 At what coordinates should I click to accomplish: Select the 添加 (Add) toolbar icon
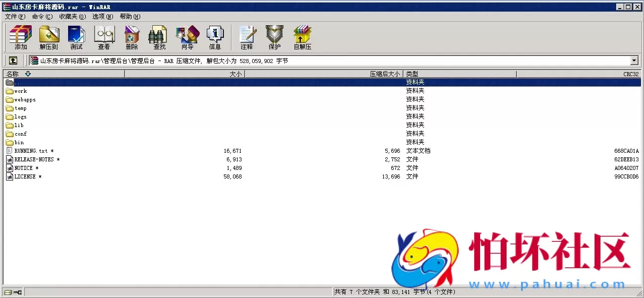point(20,36)
